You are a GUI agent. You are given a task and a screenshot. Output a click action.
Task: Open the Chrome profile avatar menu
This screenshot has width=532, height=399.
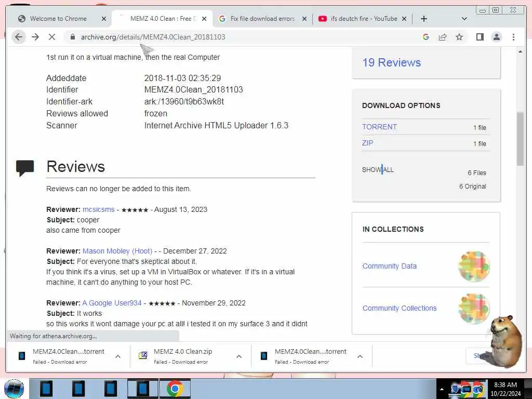(x=496, y=37)
